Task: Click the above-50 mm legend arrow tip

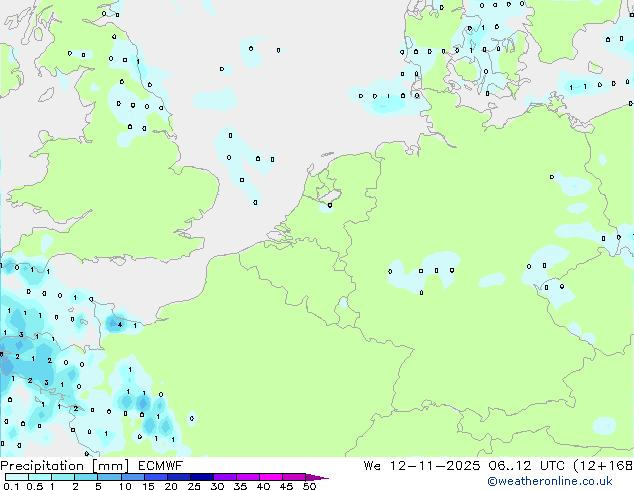Action: tap(317, 477)
